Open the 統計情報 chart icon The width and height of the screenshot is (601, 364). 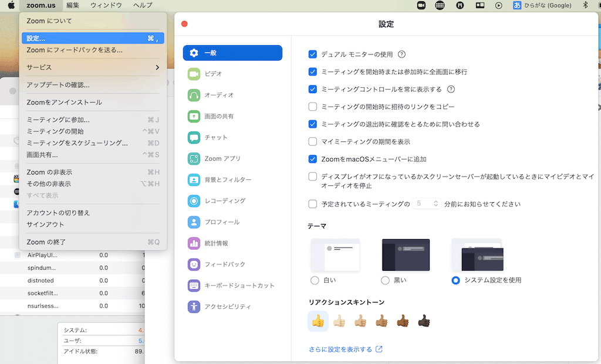tap(194, 243)
